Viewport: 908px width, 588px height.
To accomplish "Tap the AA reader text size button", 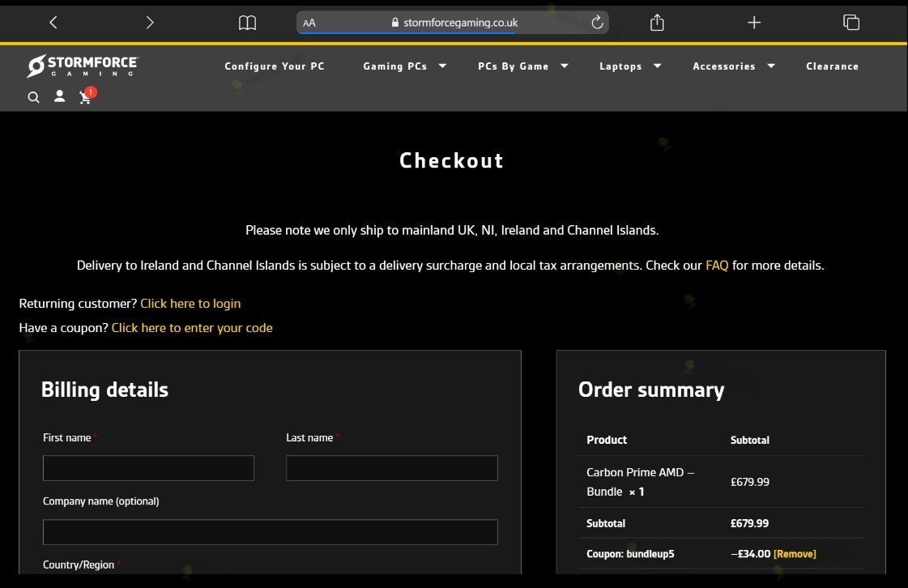I will (309, 23).
